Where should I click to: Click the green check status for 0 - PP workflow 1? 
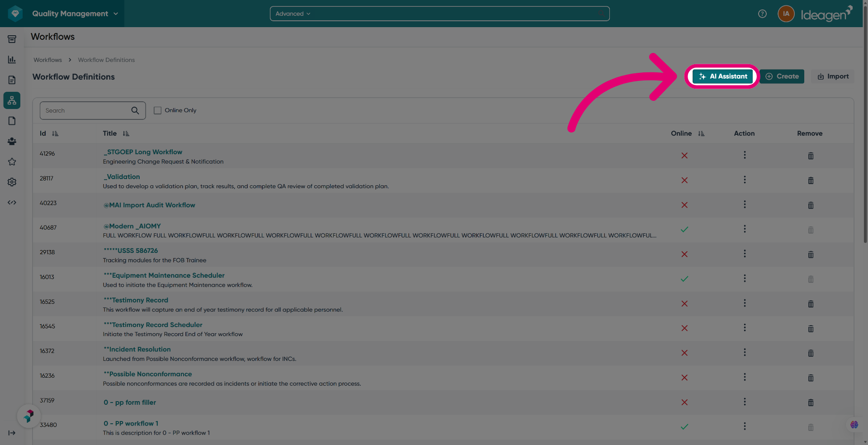click(x=684, y=427)
